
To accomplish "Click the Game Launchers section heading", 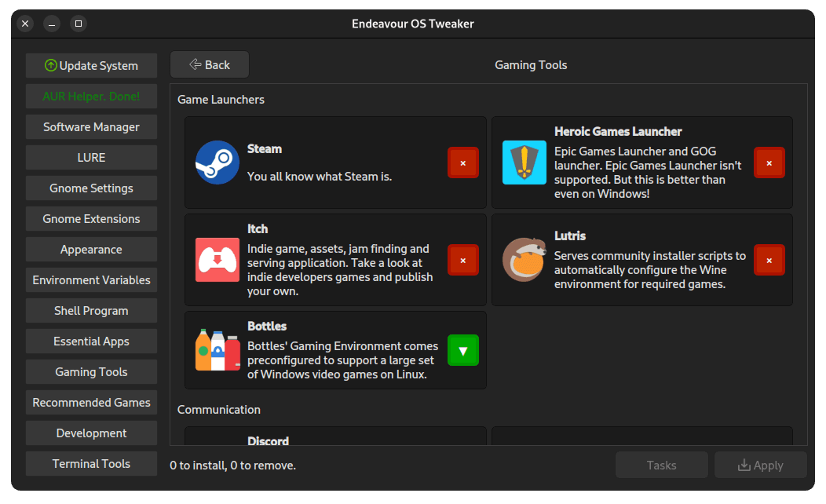I will (221, 100).
